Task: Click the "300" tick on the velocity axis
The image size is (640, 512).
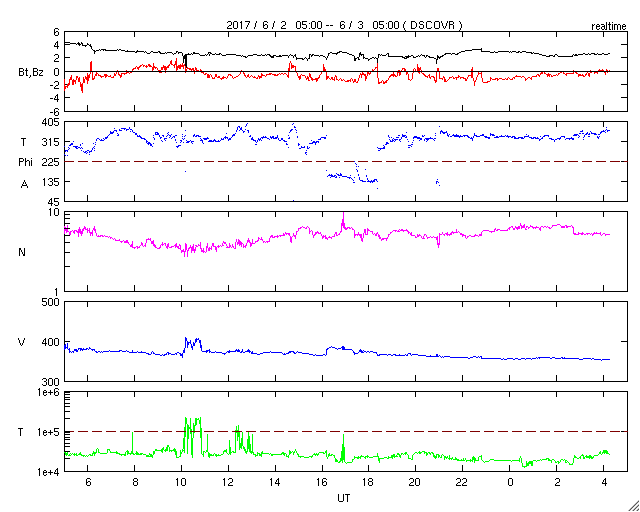Action: click(51, 382)
